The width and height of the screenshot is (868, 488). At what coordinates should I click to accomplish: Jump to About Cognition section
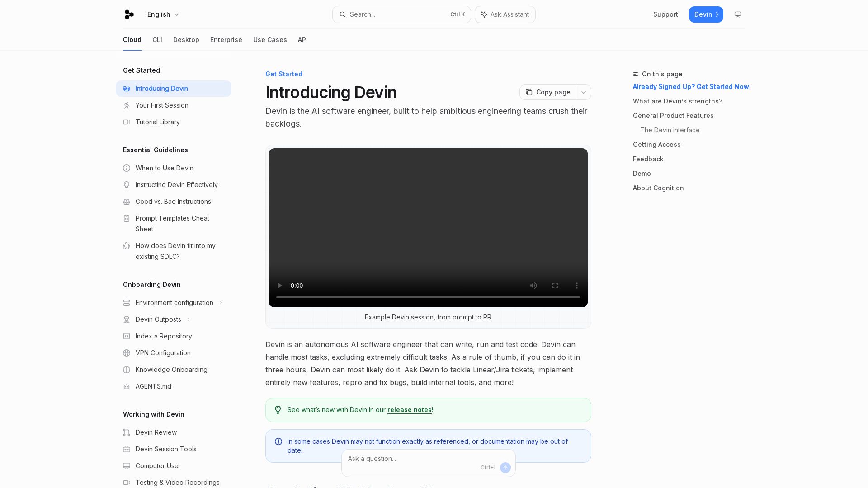658,188
